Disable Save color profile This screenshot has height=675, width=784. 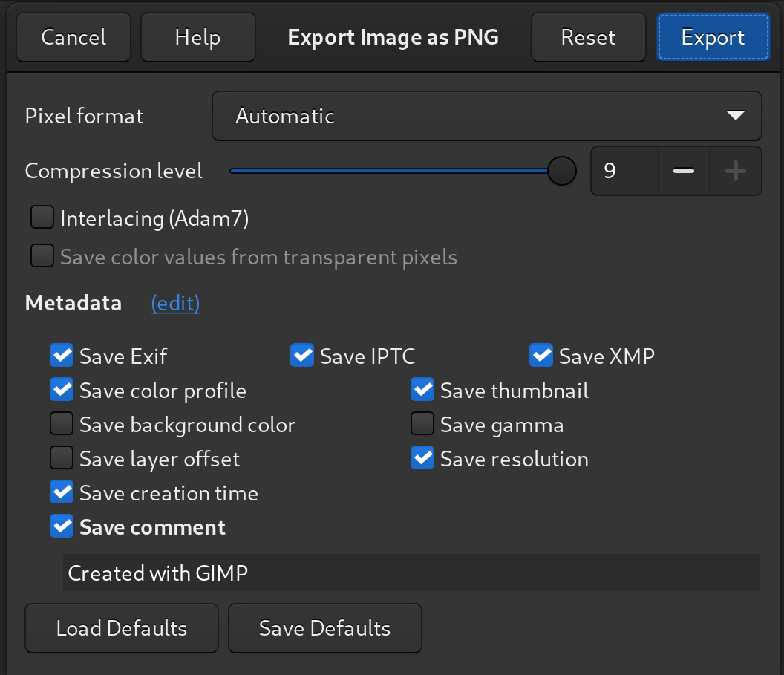(x=62, y=389)
